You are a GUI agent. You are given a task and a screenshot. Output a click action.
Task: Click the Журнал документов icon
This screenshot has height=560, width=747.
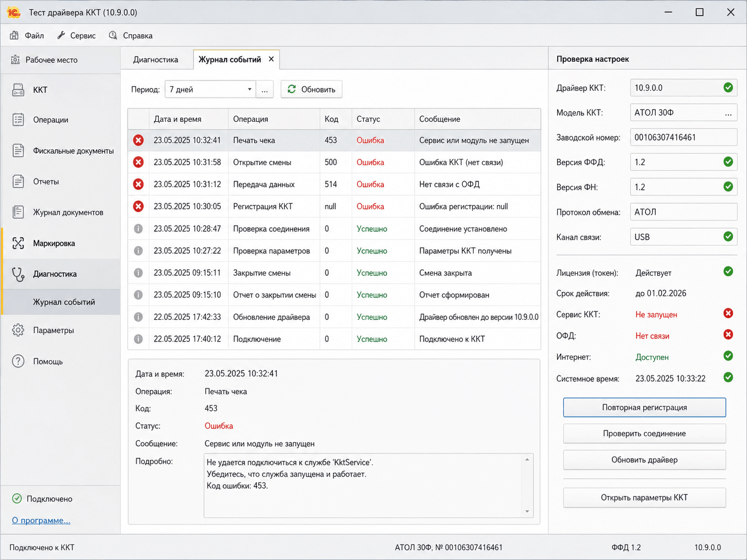coord(18,212)
